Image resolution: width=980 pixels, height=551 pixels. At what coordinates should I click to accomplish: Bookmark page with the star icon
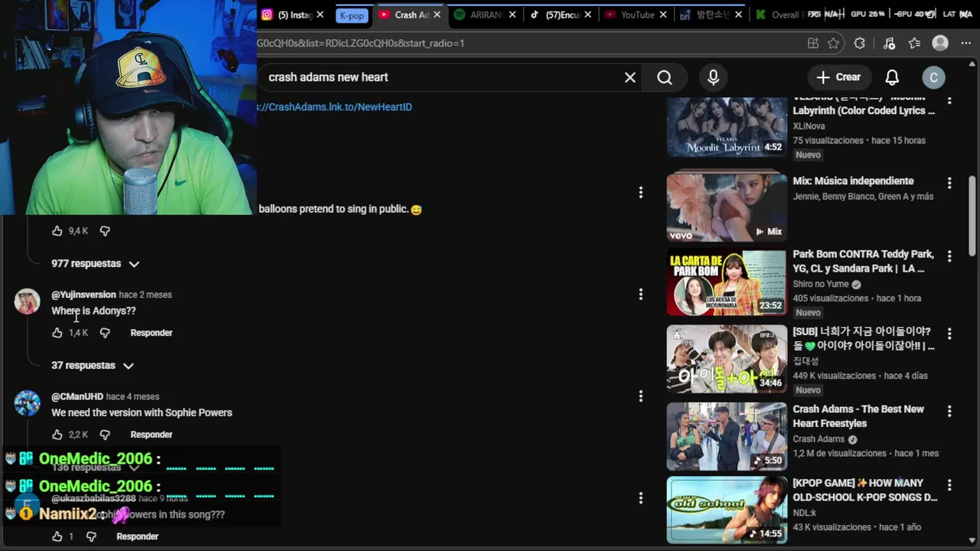point(834,44)
